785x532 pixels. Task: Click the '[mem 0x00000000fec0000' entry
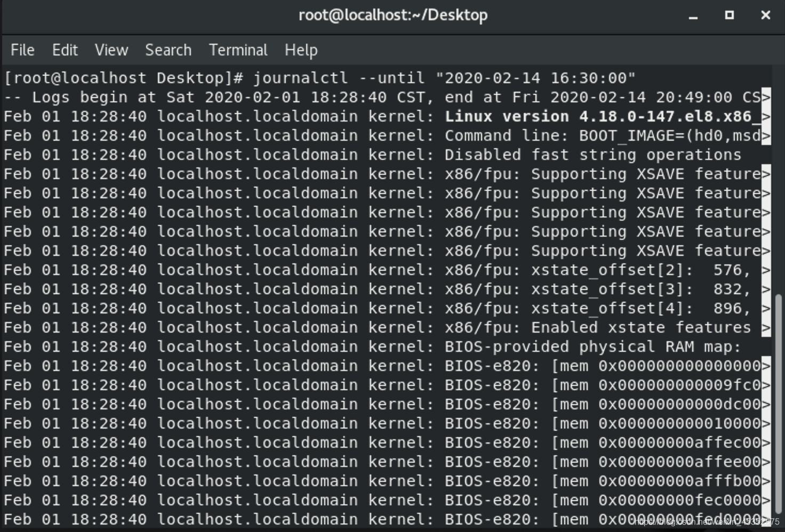656,500
